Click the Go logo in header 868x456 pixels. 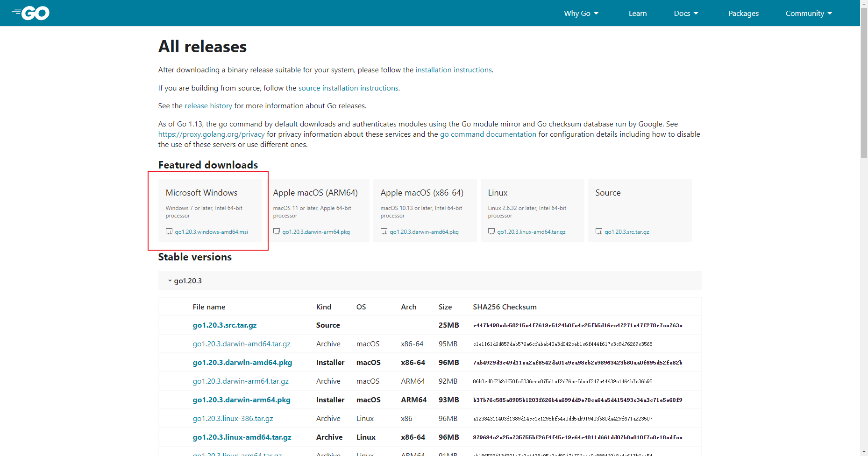click(x=30, y=13)
